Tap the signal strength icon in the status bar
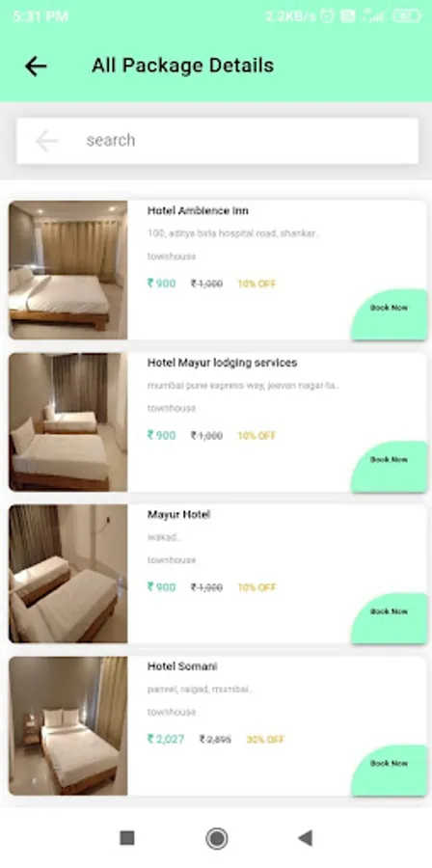Screen dimensions: 432x868 tap(373, 16)
